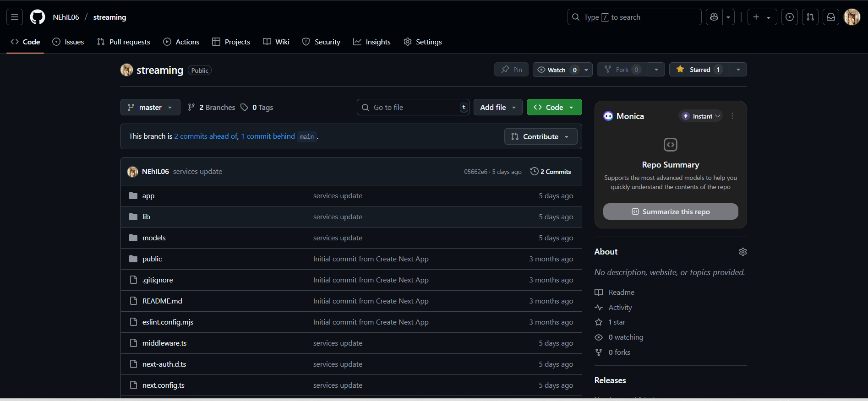Image resolution: width=868 pixels, height=401 pixels.
Task: Click the branches icon next to 2 Branches
Action: (x=191, y=107)
